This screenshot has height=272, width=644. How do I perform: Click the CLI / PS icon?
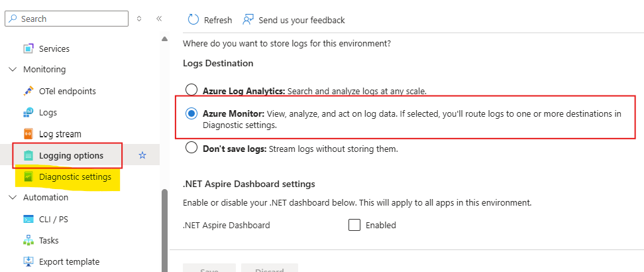[28, 219]
